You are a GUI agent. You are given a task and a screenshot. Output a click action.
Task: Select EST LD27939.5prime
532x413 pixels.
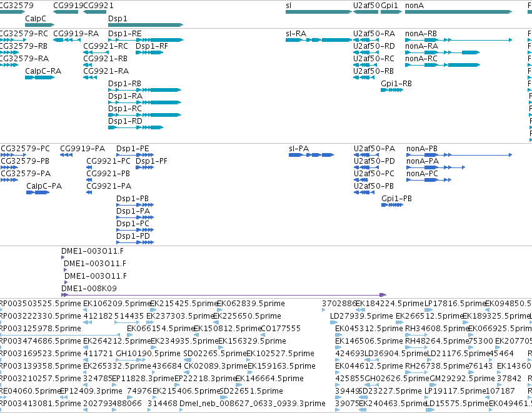point(361,316)
